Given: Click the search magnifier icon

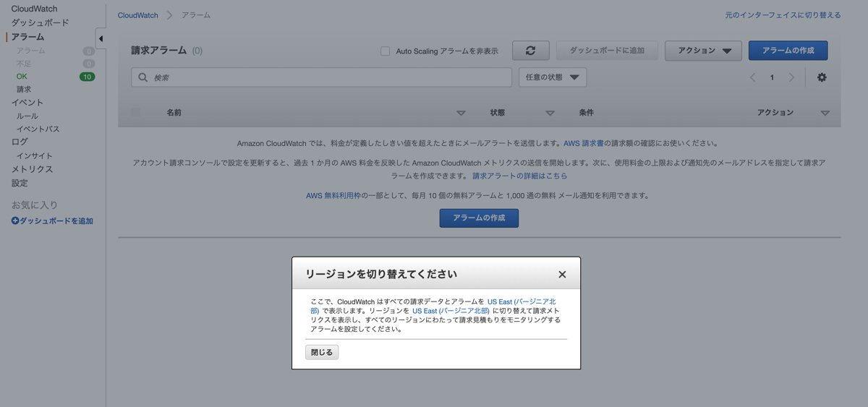Looking at the screenshot, I should click(x=143, y=77).
